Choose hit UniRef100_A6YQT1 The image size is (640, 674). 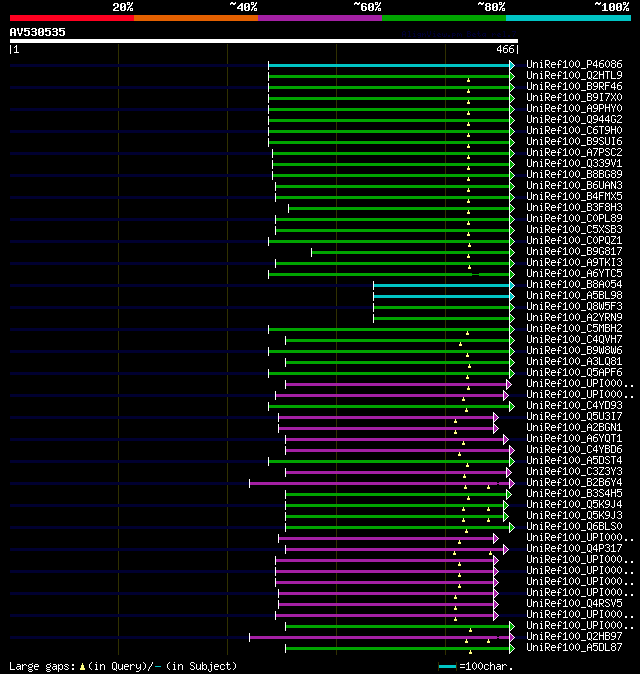(574, 438)
